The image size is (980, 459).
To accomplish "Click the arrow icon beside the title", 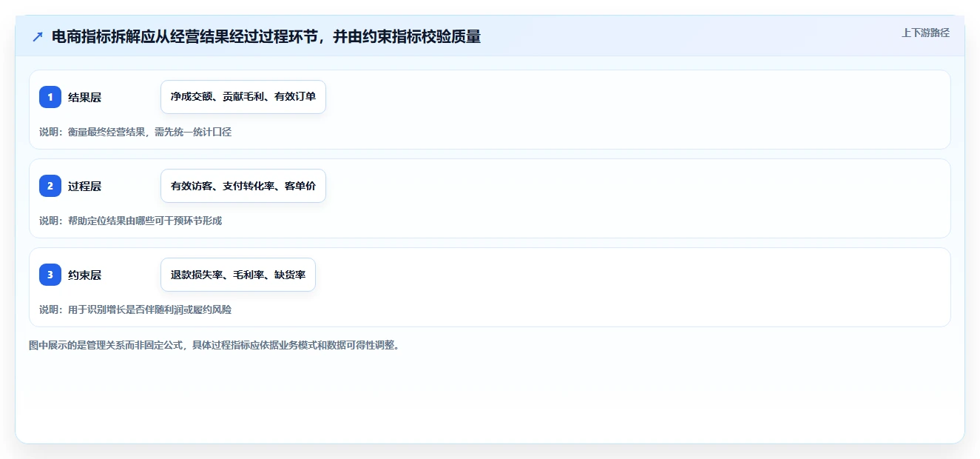I will click(x=38, y=36).
